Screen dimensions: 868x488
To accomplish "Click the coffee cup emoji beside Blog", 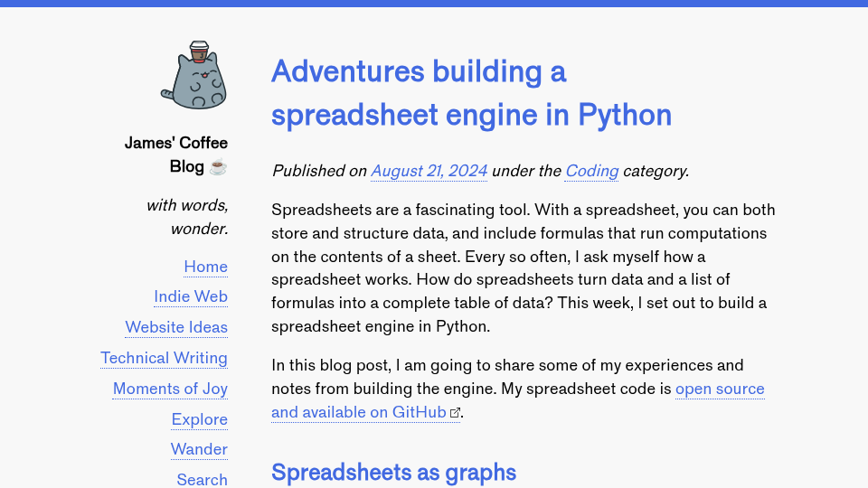I will [x=218, y=166].
